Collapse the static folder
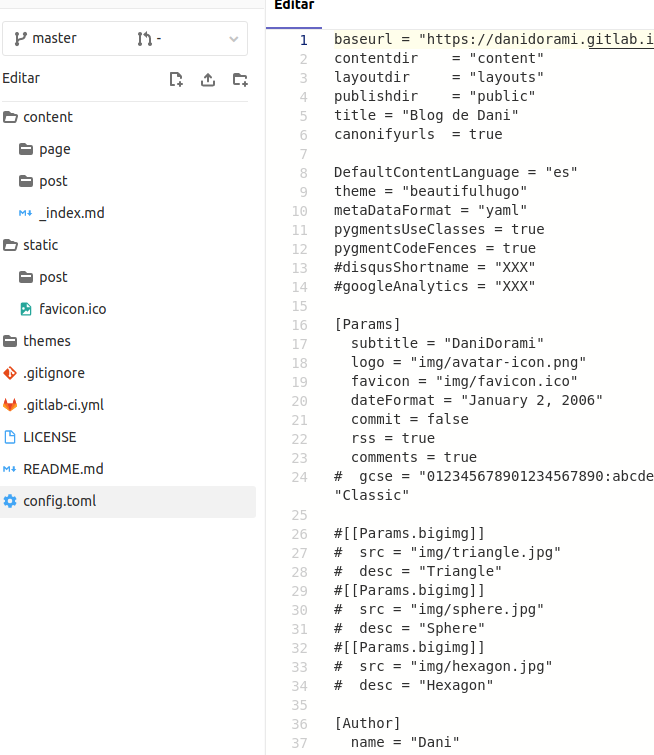 point(40,245)
